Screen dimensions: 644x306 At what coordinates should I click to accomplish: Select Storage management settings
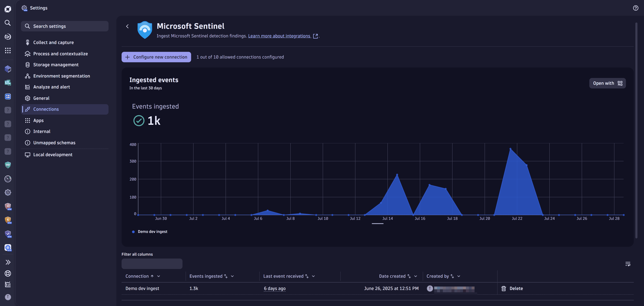(x=65, y=65)
